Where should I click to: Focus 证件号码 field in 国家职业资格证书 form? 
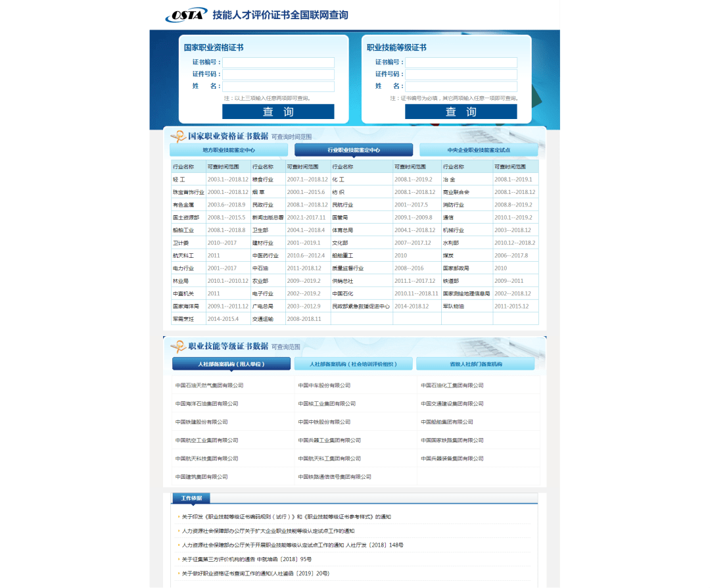(x=278, y=74)
